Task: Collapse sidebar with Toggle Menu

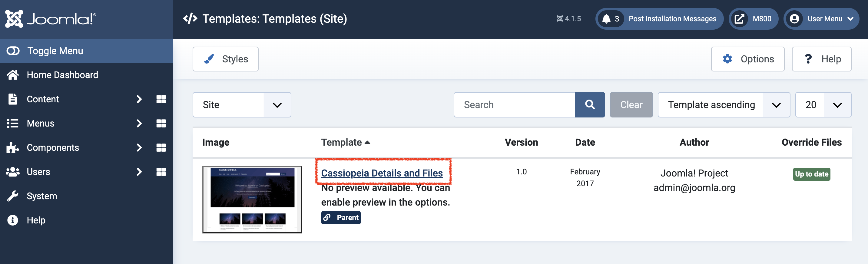Action: coord(55,51)
